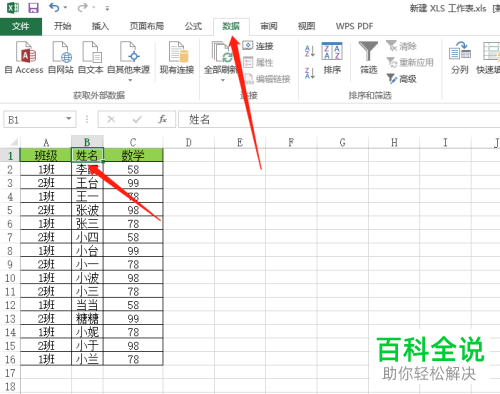Select column H header
Viewport: 500px width, 394px height.
(394, 142)
